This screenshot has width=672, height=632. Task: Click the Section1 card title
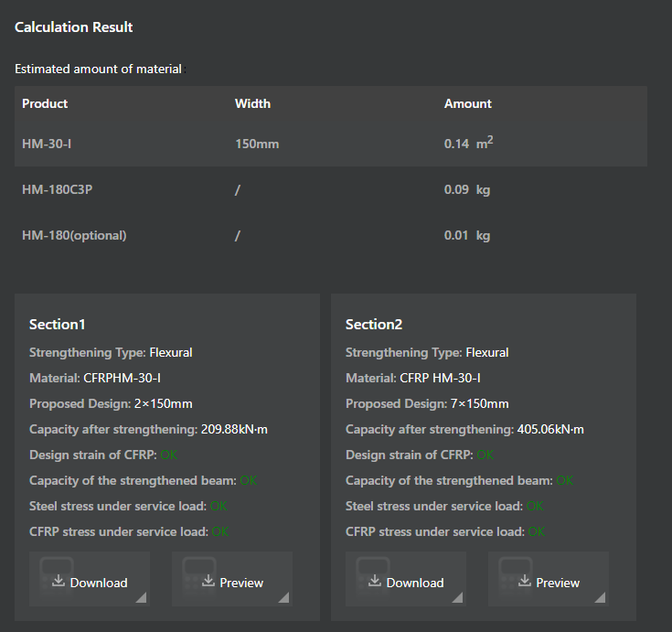(57, 324)
